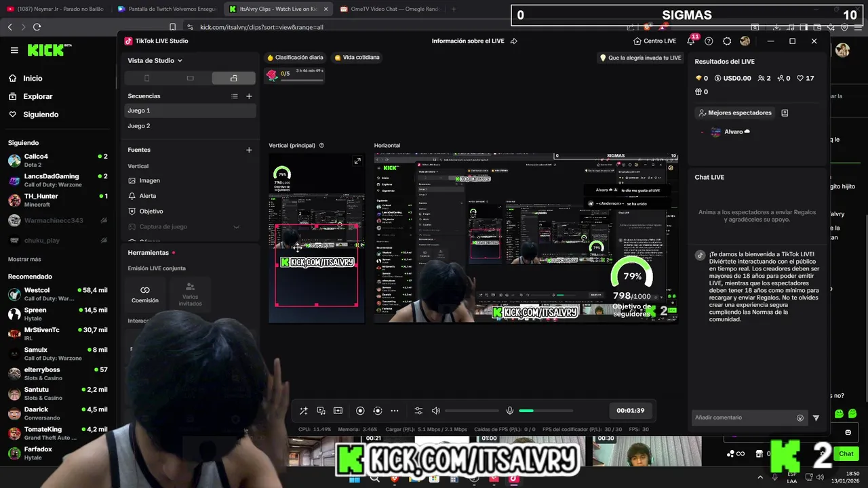This screenshot has width=868, height=488.
Task: Click Mostrar más in Kick sidebar
Action: pos(24,259)
